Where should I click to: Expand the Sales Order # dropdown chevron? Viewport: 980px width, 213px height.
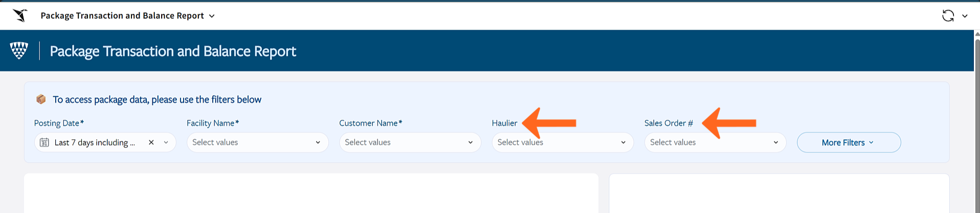[x=775, y=142]
